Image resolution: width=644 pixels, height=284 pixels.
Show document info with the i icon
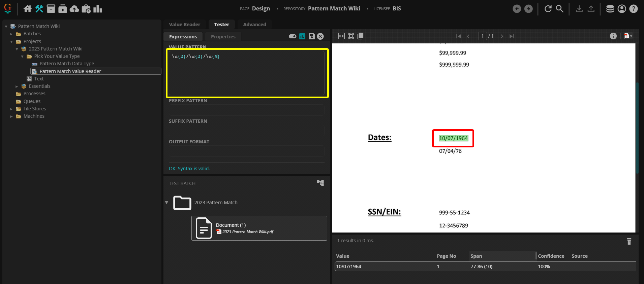613,36
